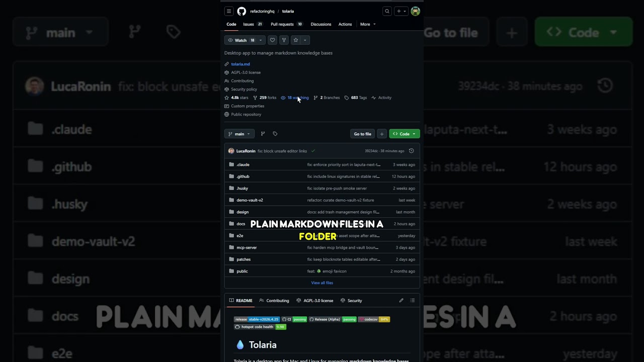Click the LucaRonin commit author avatar
Image resolution: width=644 pixels, height=362 pixels.
(x=231, y=151)
